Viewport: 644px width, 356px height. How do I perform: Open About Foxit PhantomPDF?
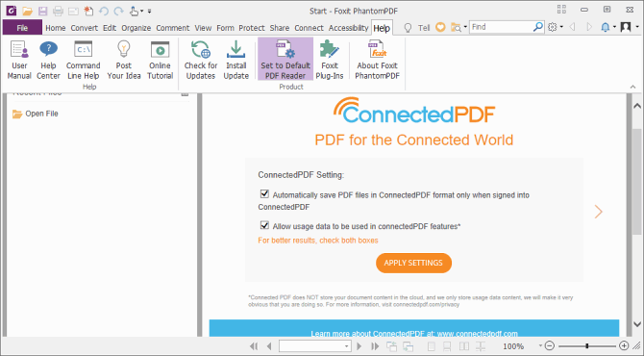(377, 60)
